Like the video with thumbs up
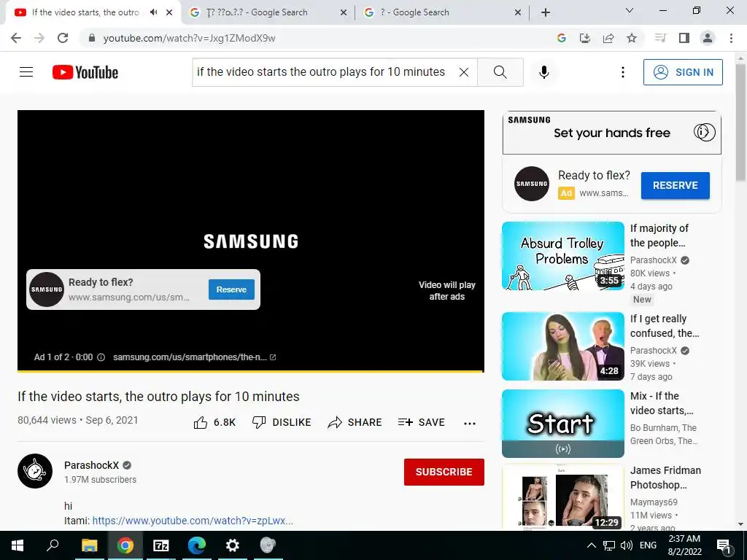 (215, 422)
